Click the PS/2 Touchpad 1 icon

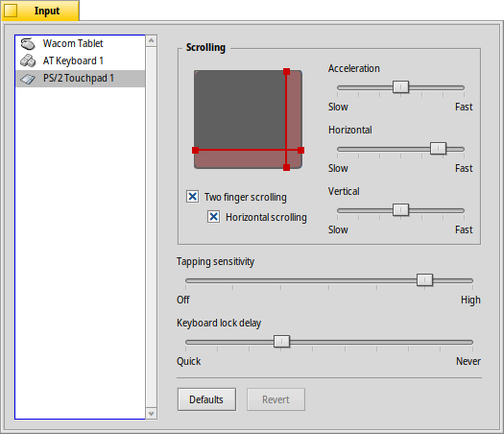pos(28,79)
